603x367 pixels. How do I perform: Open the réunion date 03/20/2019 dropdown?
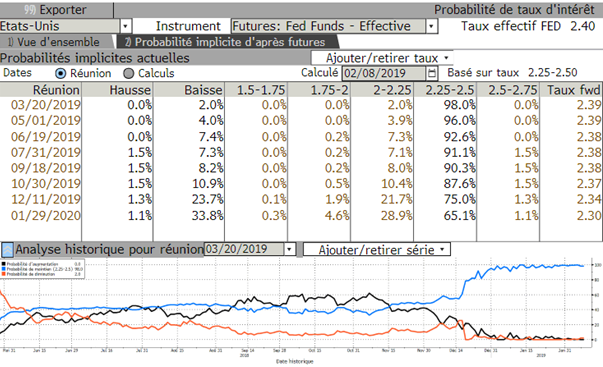pyautogui.click(x=289, y=249)
